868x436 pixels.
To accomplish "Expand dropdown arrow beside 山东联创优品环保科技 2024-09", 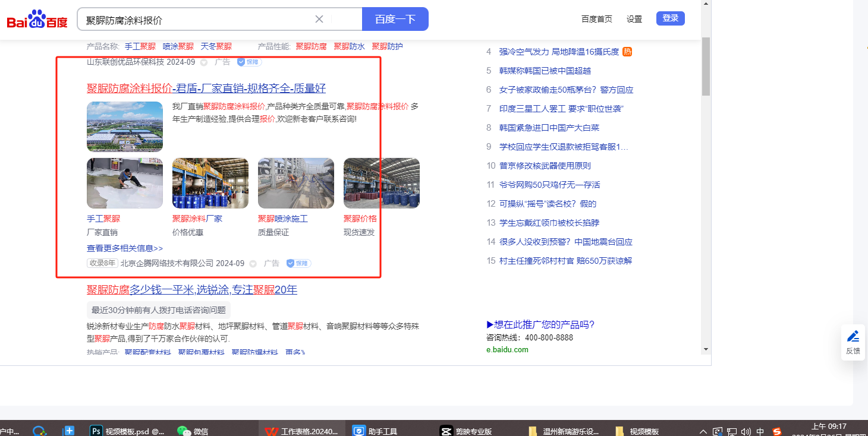I will [204, 62].
